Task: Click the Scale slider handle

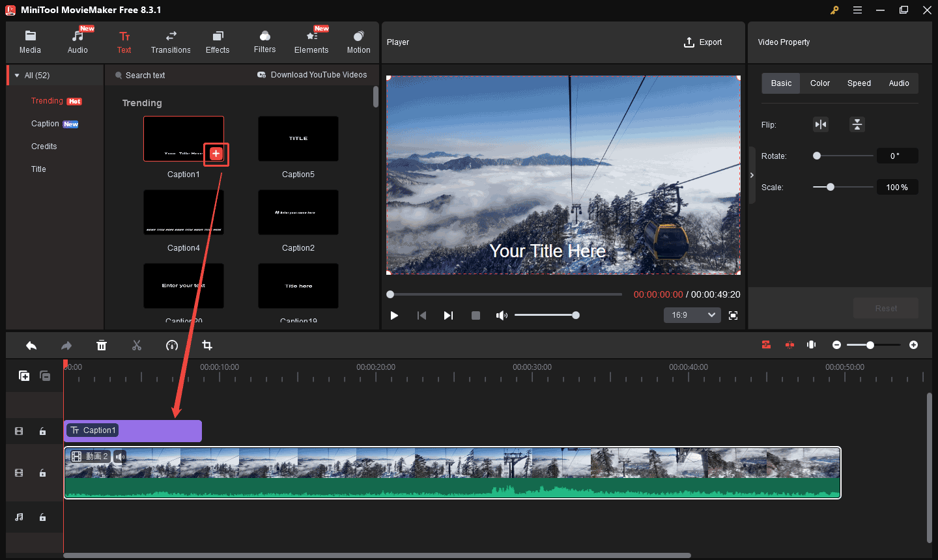Action: pyautogui.click(x=831, y=187)
